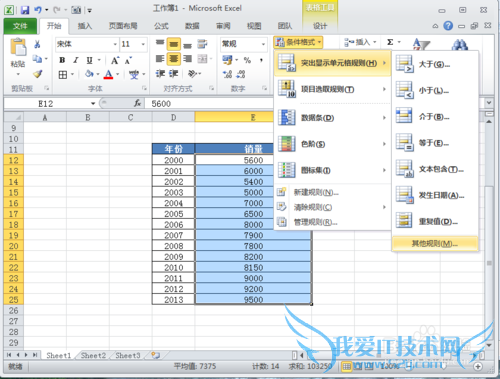
Task: Apply the fill color bucket
Action: pos(89,74)
